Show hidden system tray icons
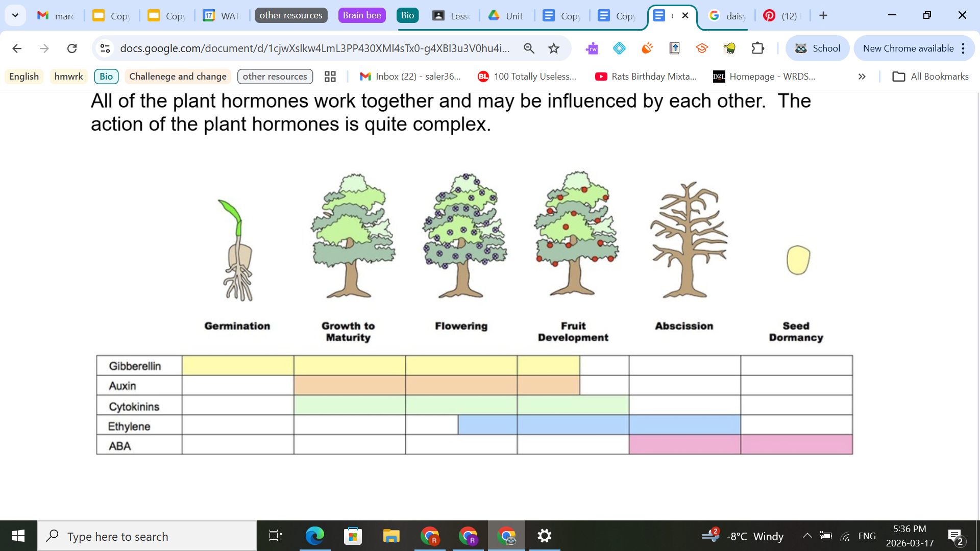 [x=807, y=536]
